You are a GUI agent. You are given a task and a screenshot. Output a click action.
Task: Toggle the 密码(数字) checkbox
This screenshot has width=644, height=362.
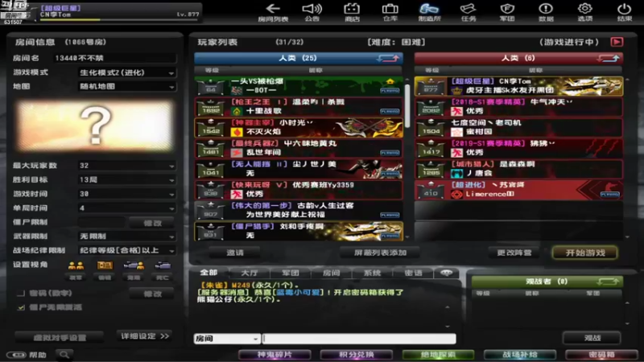coord(21,294)
